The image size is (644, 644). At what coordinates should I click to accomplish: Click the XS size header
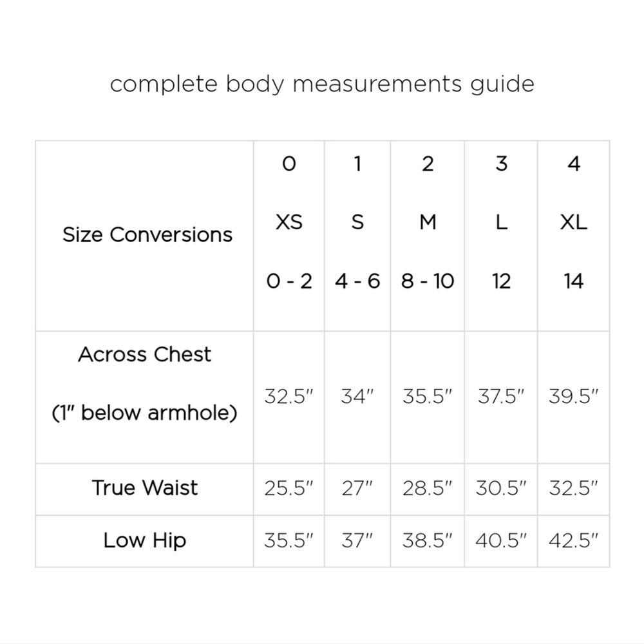click(289, 222)
